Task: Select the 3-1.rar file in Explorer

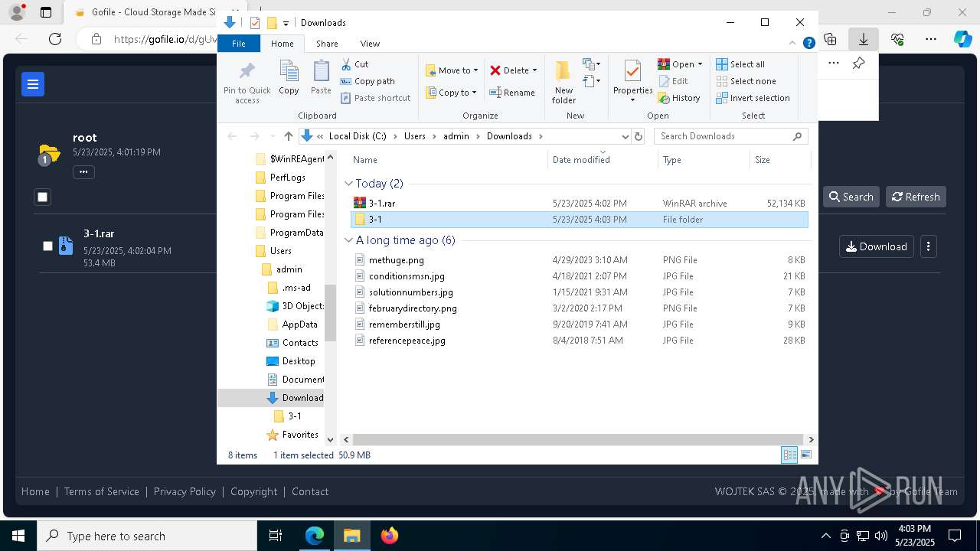Action: (x=579, y=204)
